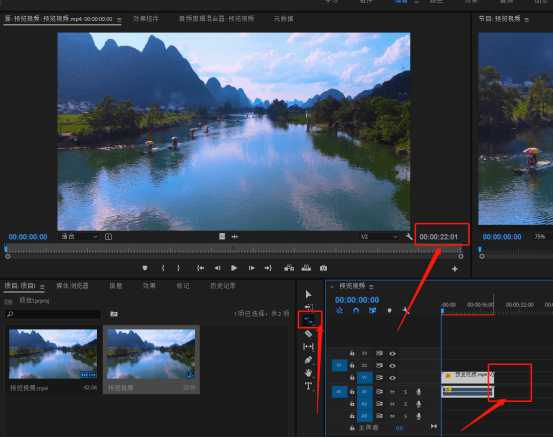Select the Pen tool
Viewport: 553px width, 438px height.
pos(308,360)
